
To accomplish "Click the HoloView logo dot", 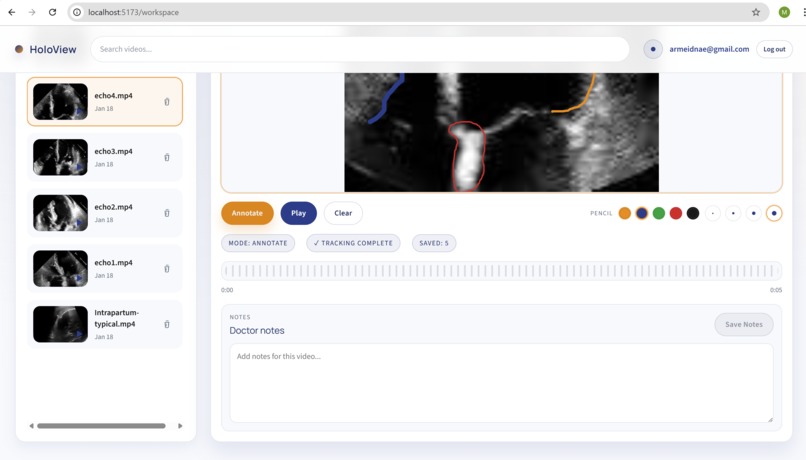I will tap(19, 49).
